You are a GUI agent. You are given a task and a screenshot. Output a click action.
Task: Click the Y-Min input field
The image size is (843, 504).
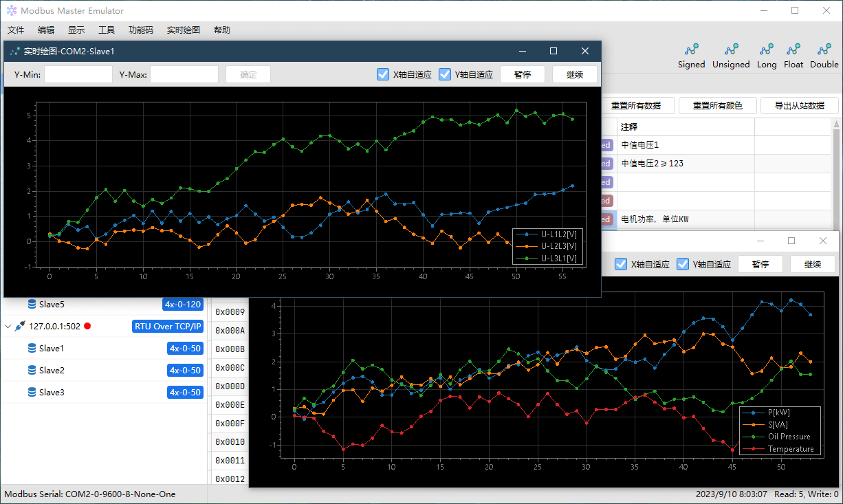[78, 74]
